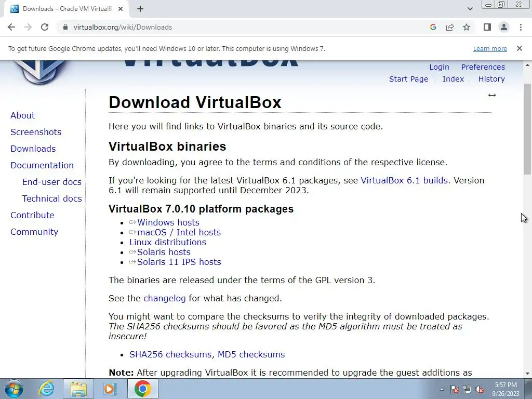
Task: Open Screenshots in the sidebar
Action: click(x=36, y=132)
